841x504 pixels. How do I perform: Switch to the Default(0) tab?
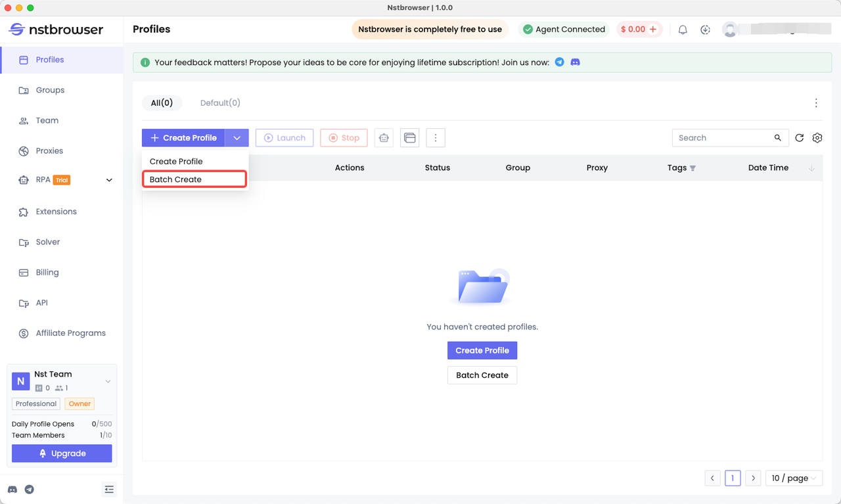pos(220,103)
